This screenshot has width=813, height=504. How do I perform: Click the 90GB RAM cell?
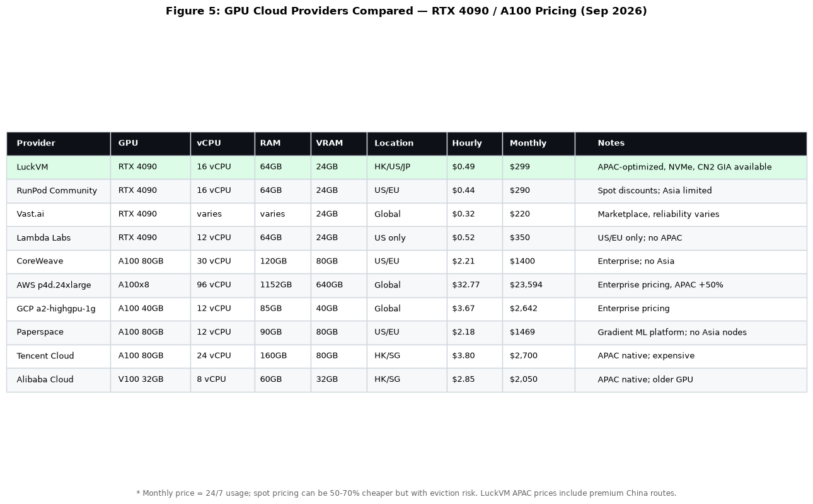pos(283,333)
